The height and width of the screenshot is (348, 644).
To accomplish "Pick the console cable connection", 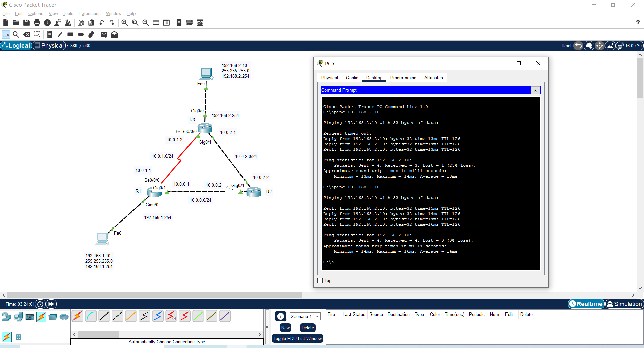I will point(91,316).
